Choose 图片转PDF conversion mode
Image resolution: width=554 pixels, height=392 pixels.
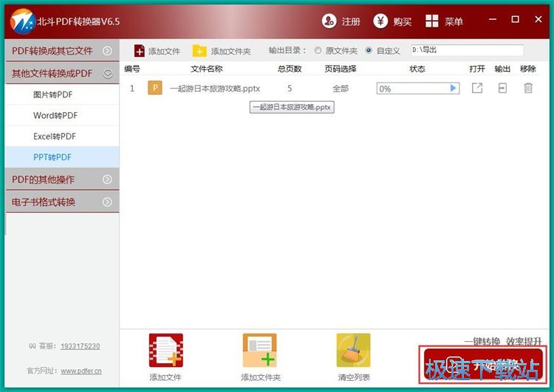(x=62, y=94)
